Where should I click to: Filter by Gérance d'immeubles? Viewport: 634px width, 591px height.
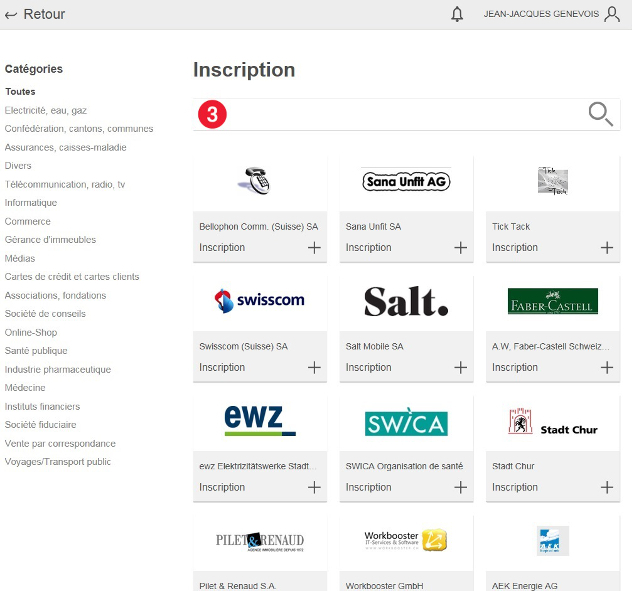click(50, 240)
